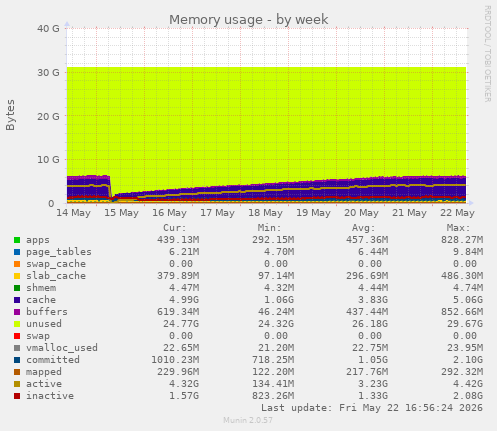Click the 'inactive' legend label

pos(50,396)
